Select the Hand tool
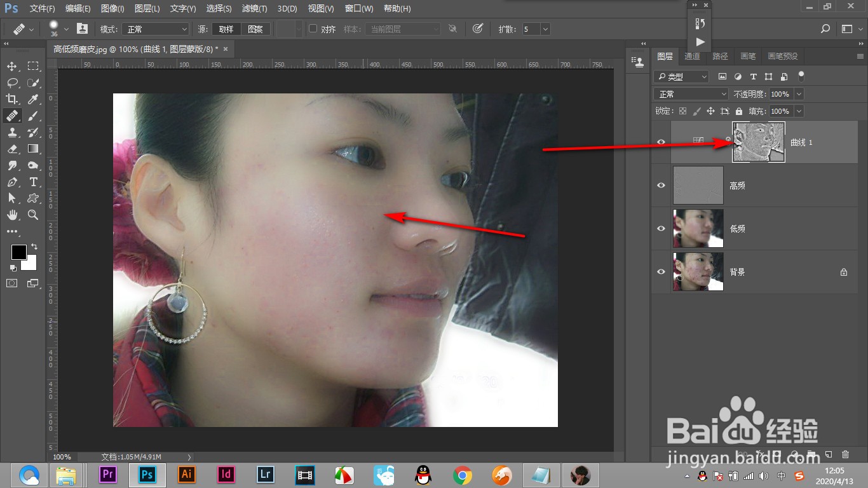The image size is (868, 488). click(13, 215)
